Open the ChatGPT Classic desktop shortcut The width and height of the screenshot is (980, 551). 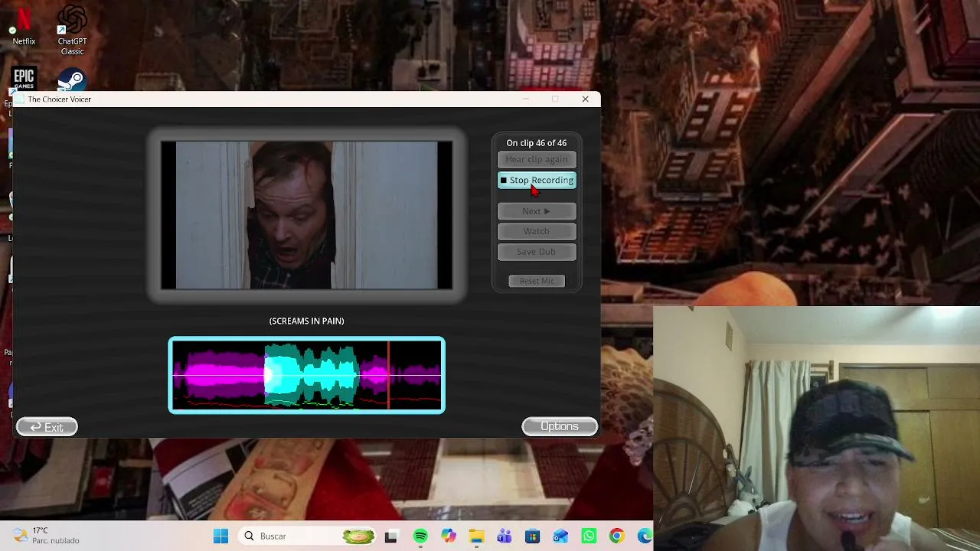[x=72, y=31]
